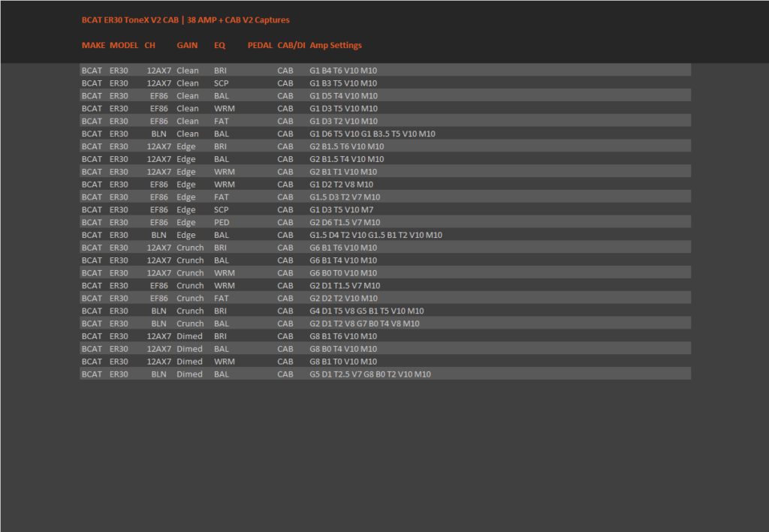
Task: Click the EQ column header
Action: coord(219,45)
